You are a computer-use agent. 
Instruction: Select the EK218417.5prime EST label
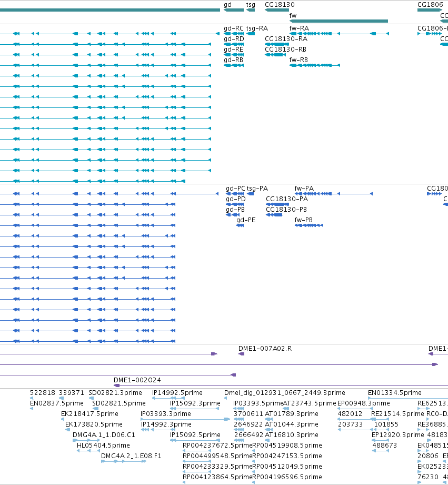pos(89,414)
